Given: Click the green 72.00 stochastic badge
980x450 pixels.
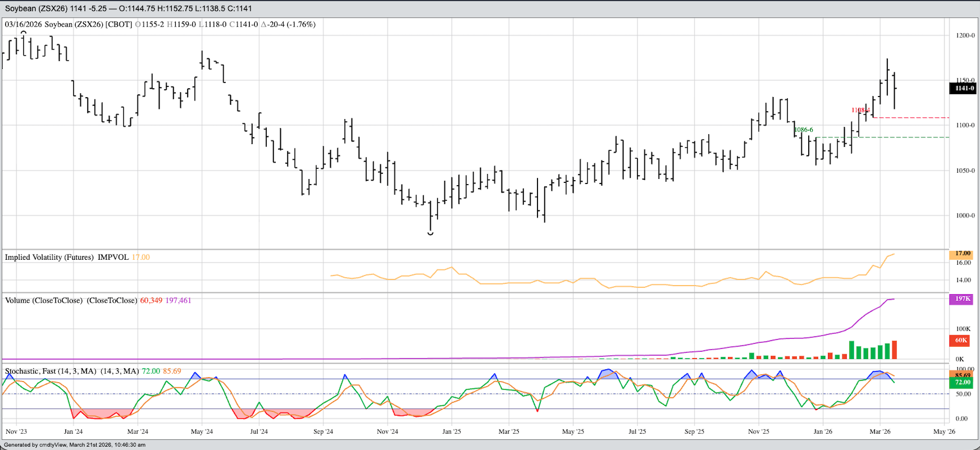Looking at the screenshot, I should point(962,382).
